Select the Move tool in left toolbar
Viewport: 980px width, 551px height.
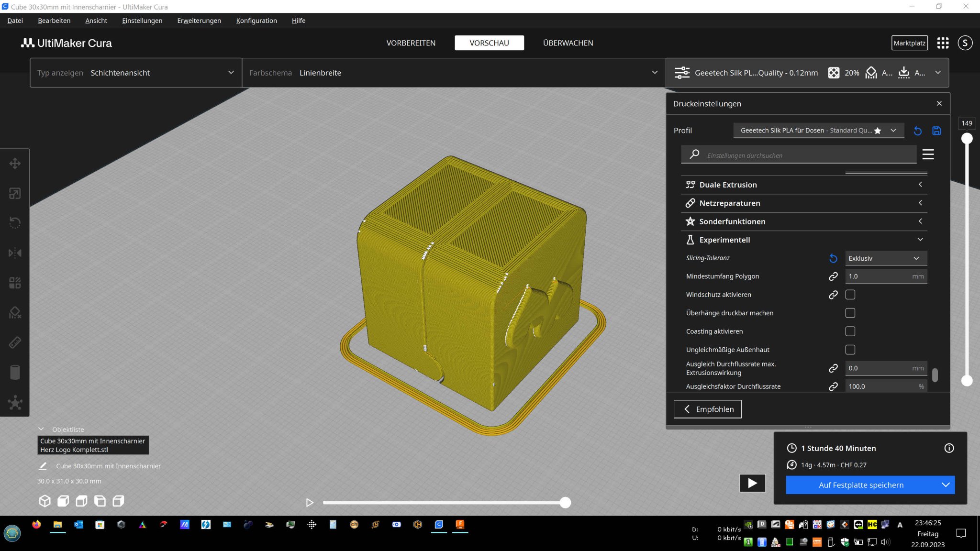click(15, 164)
